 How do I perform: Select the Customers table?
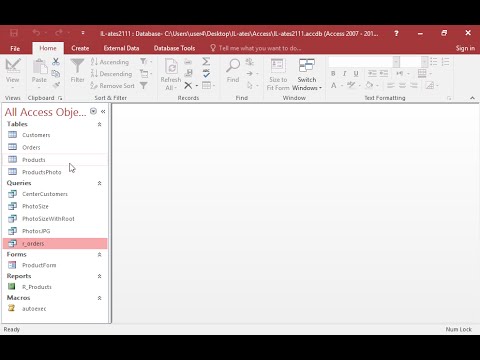click(x=55, y=135)
